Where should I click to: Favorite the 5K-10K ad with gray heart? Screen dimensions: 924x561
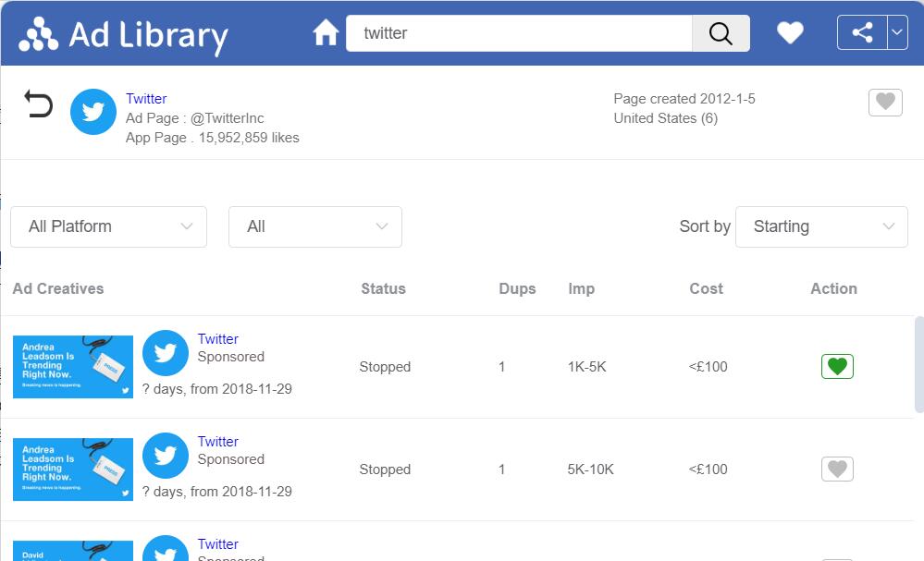[837, 470]
